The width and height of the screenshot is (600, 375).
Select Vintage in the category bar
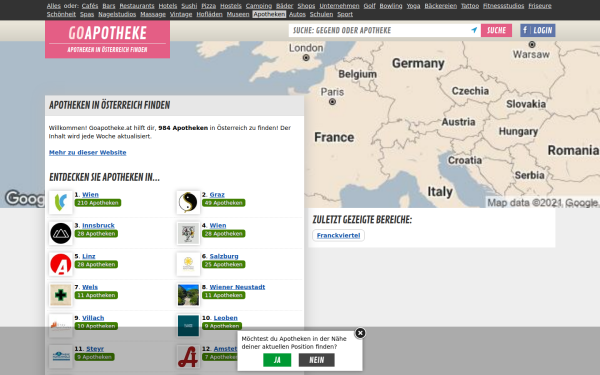[181, 14]
